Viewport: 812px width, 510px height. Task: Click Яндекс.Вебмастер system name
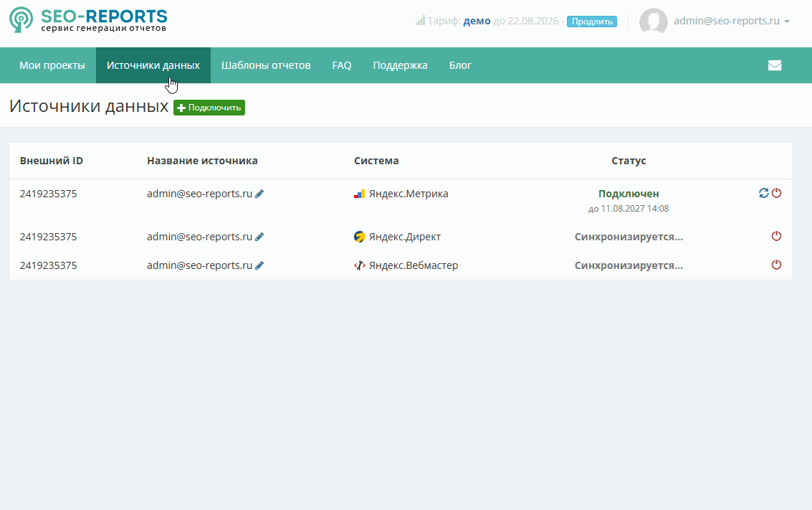(x=414, y=265)
